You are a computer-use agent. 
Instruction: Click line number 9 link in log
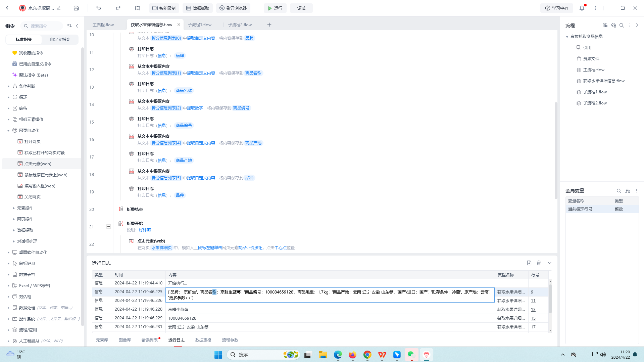[532, 292]
